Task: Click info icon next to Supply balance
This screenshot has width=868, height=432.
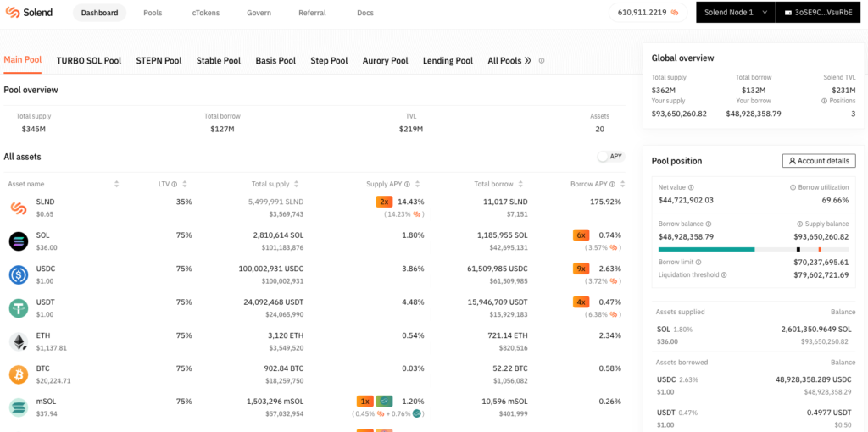Action: [x=800, y=224]
